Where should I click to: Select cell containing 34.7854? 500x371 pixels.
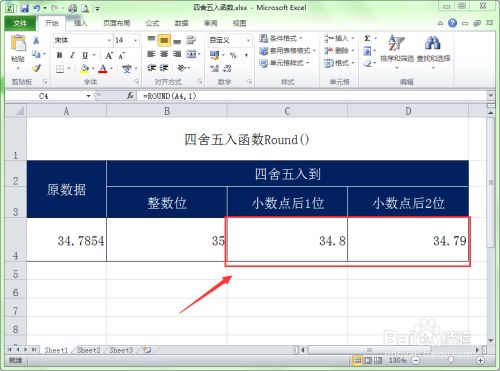tap(67, 240)
